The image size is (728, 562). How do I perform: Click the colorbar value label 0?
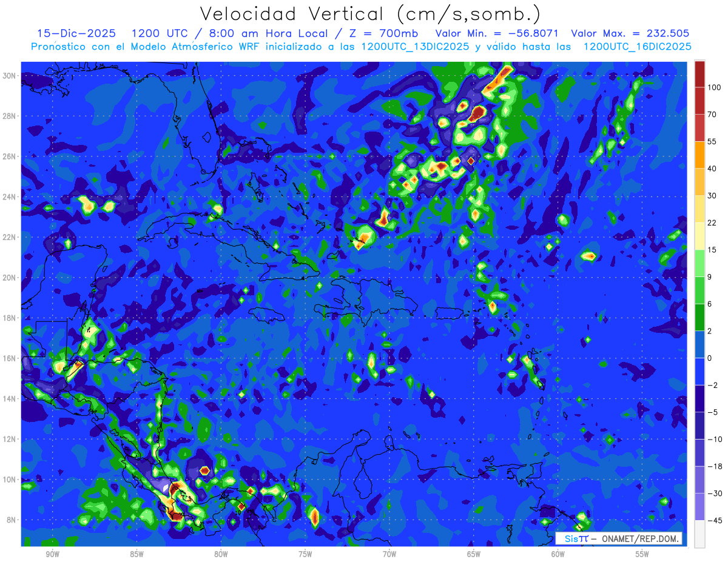[710, 358]
